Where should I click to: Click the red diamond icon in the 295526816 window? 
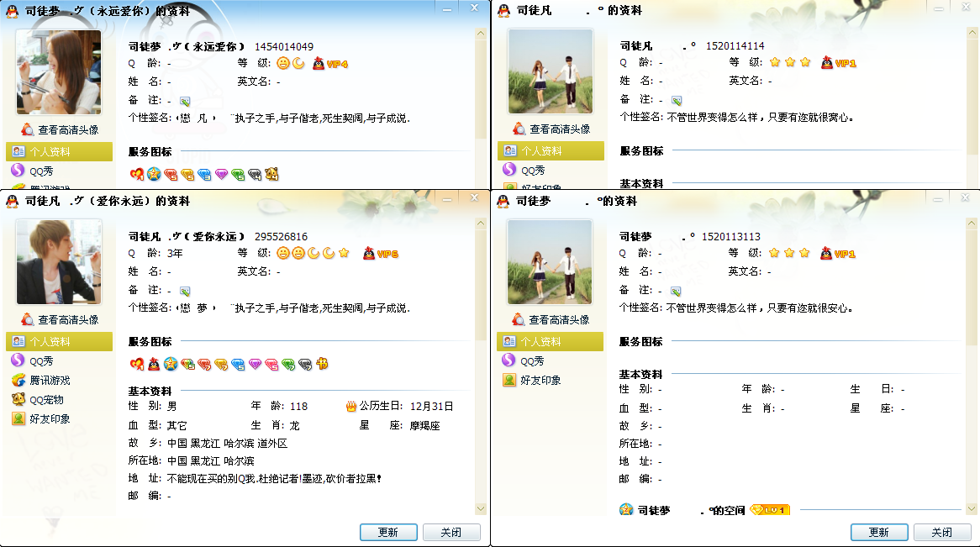[x=204, y=365]
